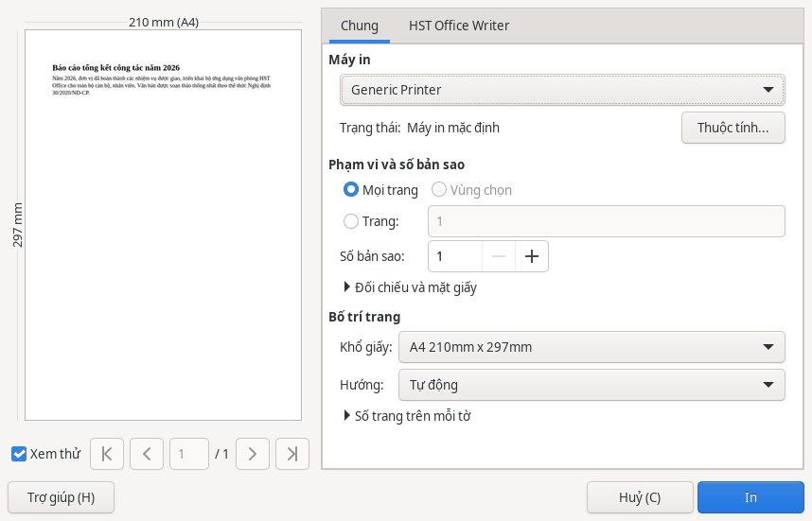Increase number of copies with plus
This screenshot has height=521, width=812.
point(531,256)
